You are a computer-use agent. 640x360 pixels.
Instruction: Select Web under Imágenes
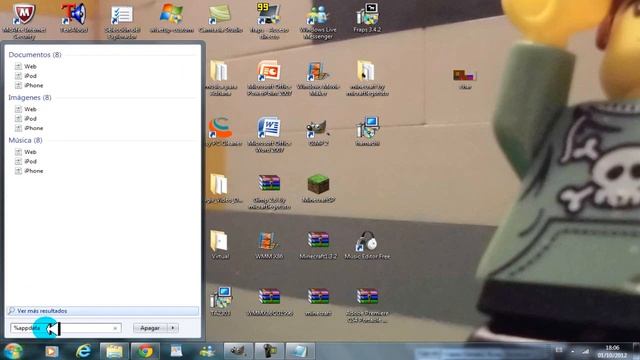point(26,109)
